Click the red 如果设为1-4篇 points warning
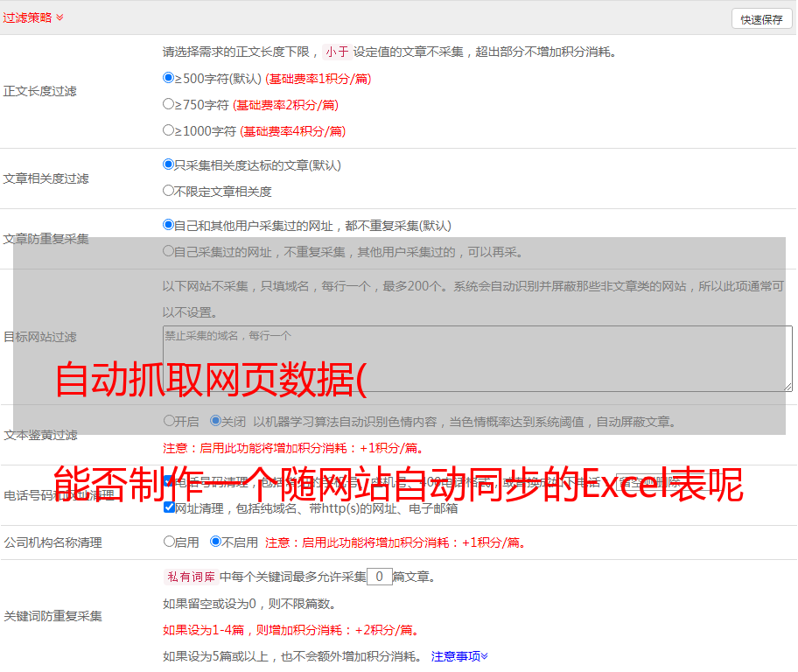Viewport: 798px width, 672px height. click(291, 630)
